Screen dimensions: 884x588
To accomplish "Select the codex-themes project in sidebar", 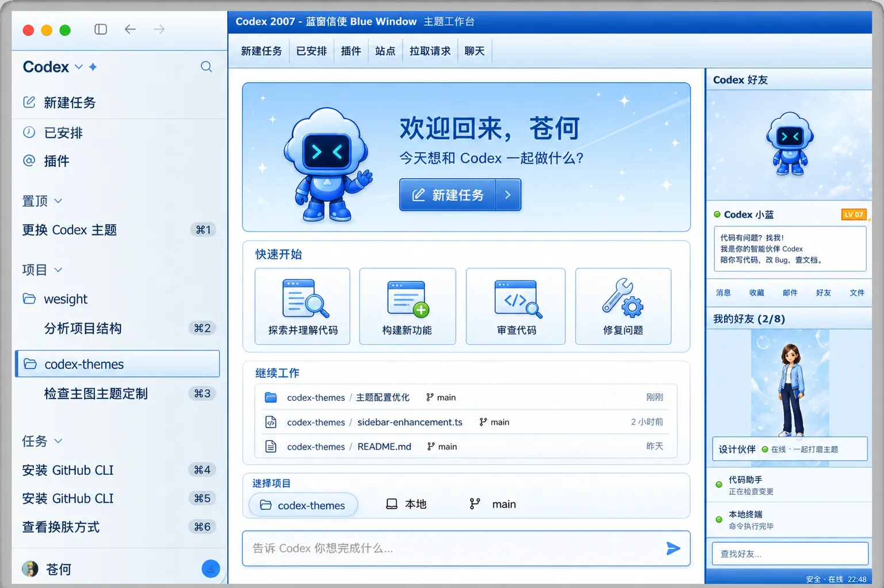I will pyautogui.click(x=118, y=364).
